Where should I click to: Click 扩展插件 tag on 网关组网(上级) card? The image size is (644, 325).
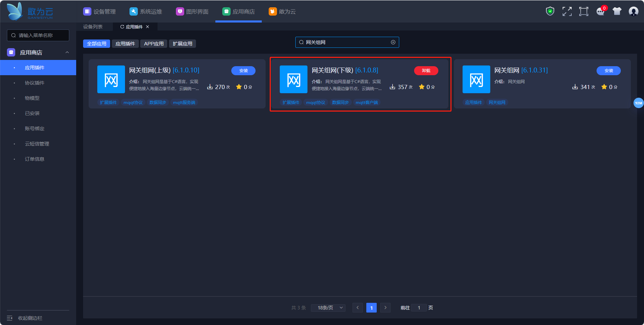coord(108,103)
